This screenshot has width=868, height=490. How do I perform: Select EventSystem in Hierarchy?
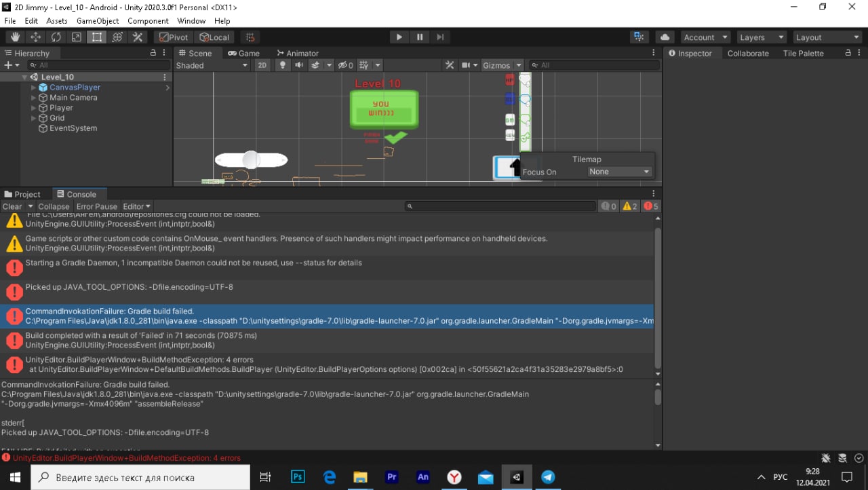point(73,128)
